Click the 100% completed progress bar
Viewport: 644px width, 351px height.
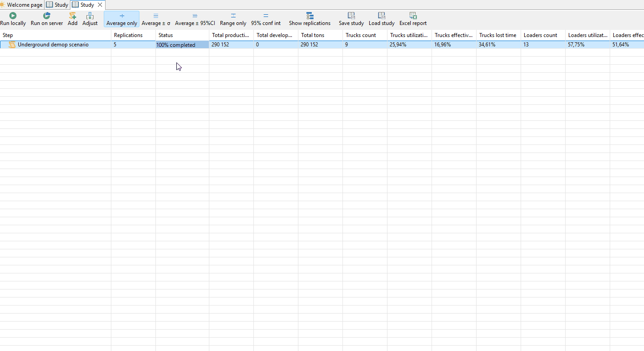tap(182, 45)
